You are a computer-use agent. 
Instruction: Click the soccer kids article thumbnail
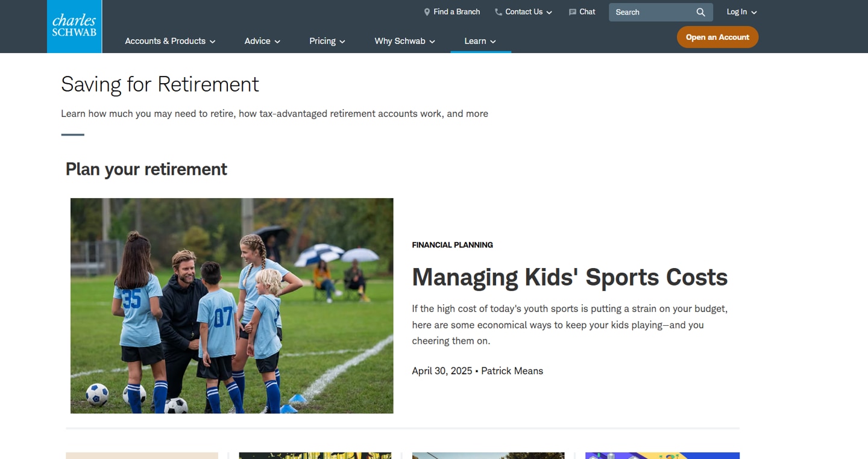pos(232,306)
